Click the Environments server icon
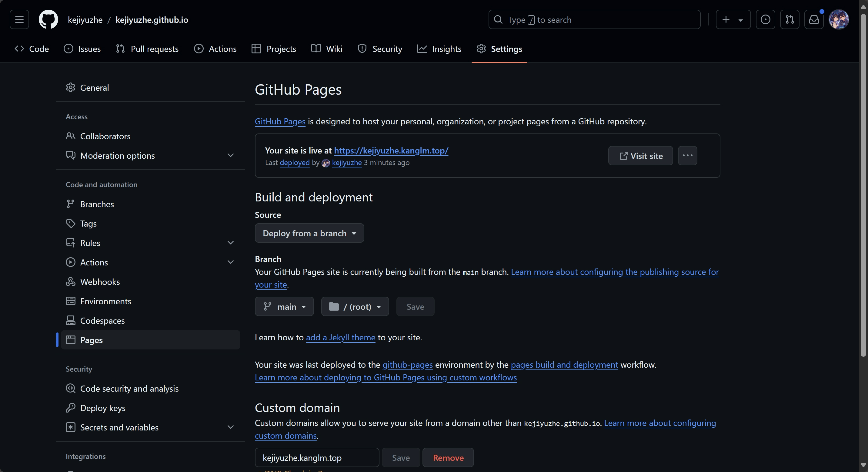This screenshot has width=868, height=472. pos(70,301)
